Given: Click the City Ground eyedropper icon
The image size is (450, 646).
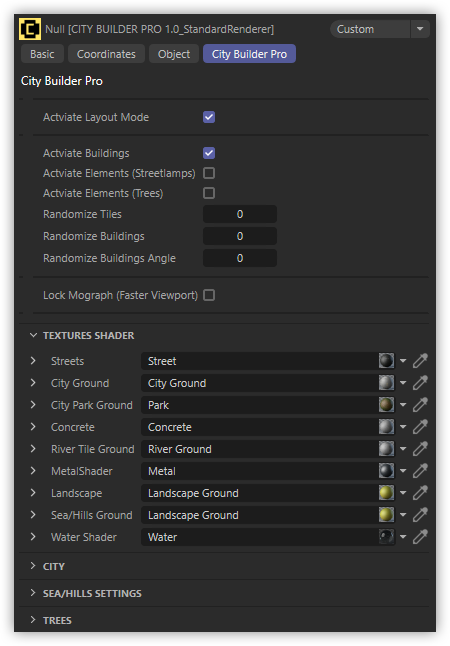Looking at the screenshot, I should (420, 383).
